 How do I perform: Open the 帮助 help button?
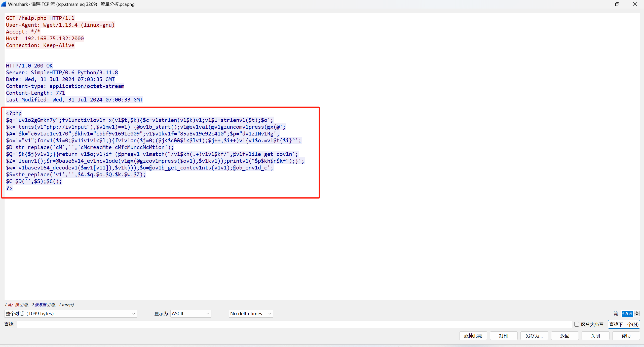point(626,336)
